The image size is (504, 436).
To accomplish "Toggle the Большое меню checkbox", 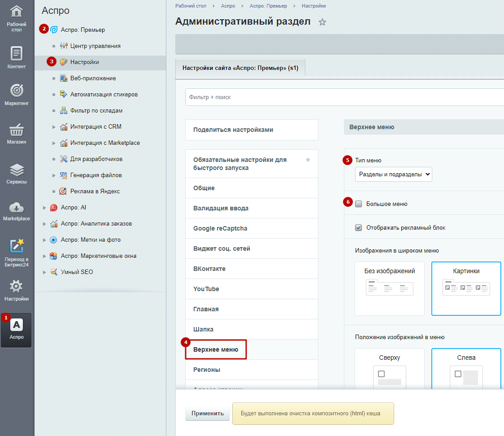I will [x=358, y=204].
